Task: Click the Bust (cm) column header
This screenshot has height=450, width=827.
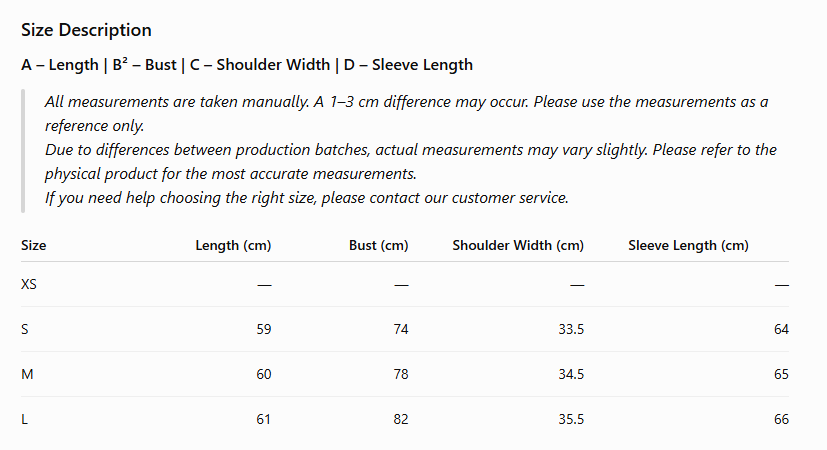Action: point(379,245)
